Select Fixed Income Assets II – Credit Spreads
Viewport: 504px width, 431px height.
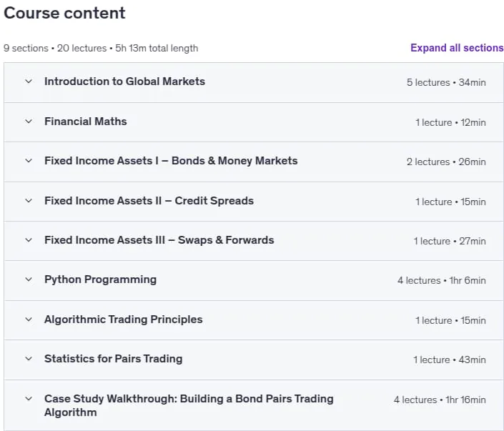click(149, 201)
